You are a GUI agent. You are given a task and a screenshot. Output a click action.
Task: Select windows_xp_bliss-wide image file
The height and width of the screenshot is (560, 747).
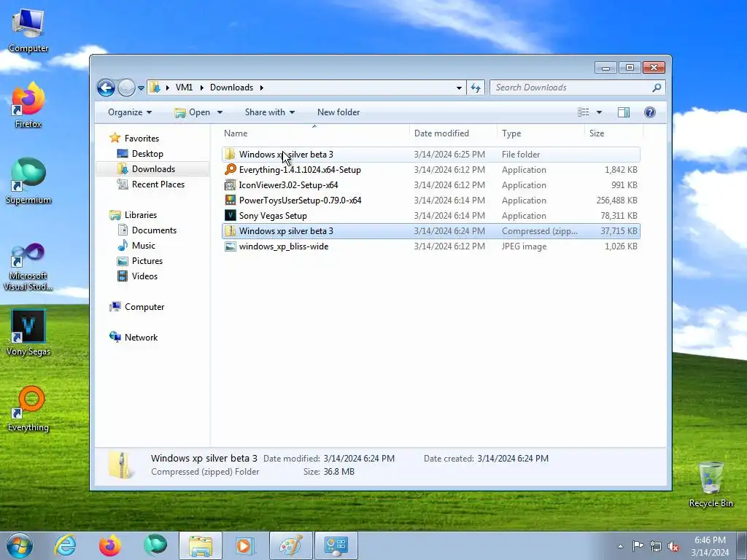pos(430,246)
